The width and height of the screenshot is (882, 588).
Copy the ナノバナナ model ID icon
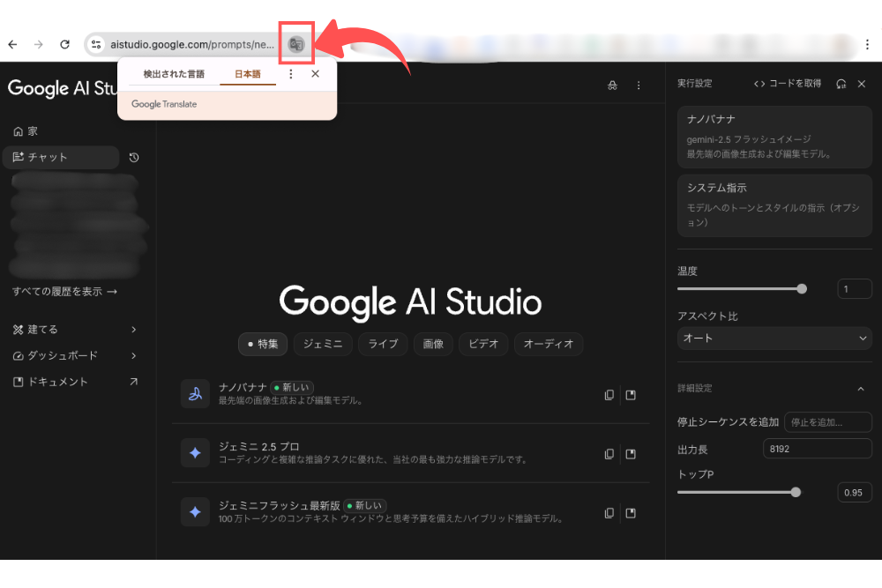click(x=609, y=395)
